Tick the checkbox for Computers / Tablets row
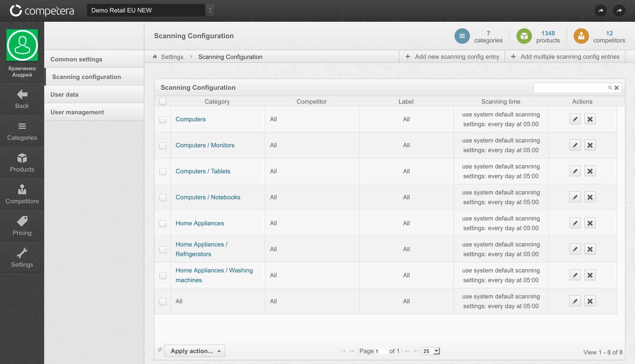The image size is (635, 364). (163, 172)
